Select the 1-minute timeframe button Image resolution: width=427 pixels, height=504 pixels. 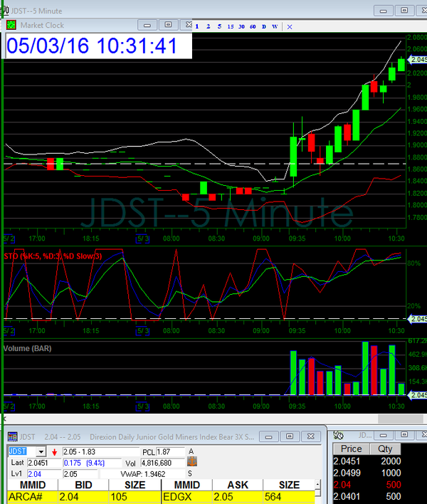197,26
